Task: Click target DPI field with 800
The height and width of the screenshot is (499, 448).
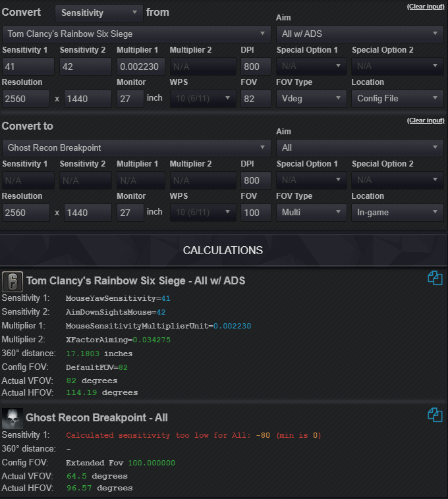Action: (256, 180)
